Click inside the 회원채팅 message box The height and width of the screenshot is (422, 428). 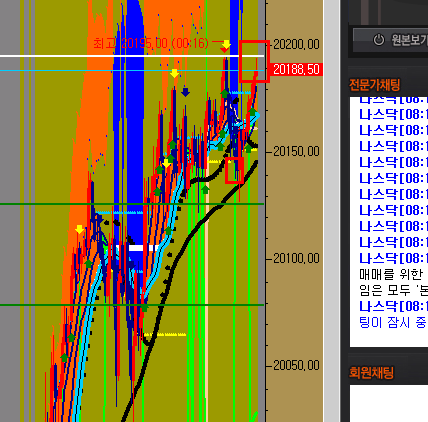[389, 403]
